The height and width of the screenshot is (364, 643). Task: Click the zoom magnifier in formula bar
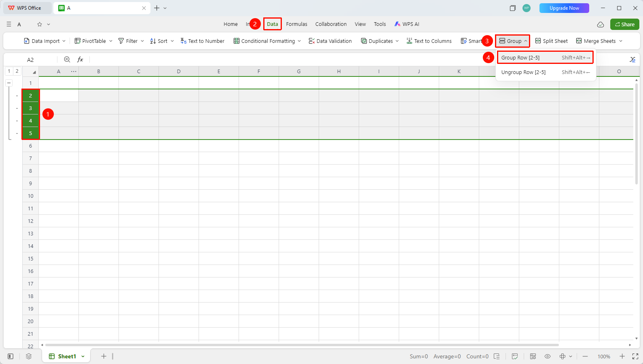pos(67,59)
